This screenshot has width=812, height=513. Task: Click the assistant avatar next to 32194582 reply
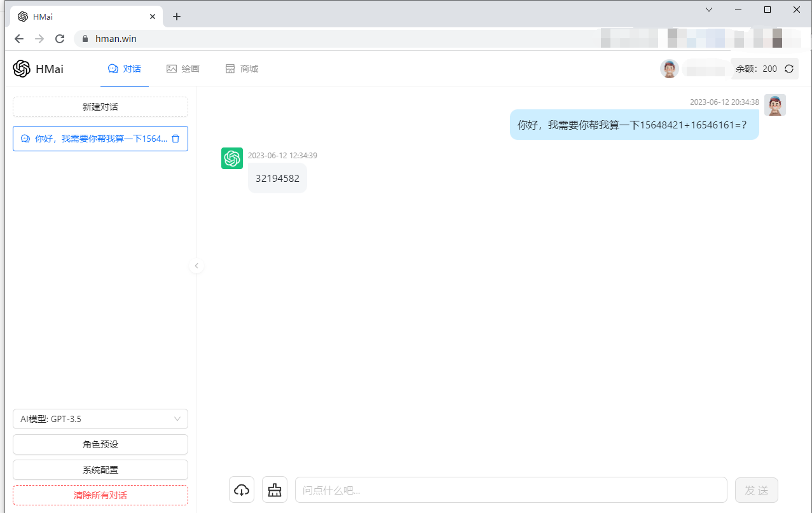pos(231,158)
